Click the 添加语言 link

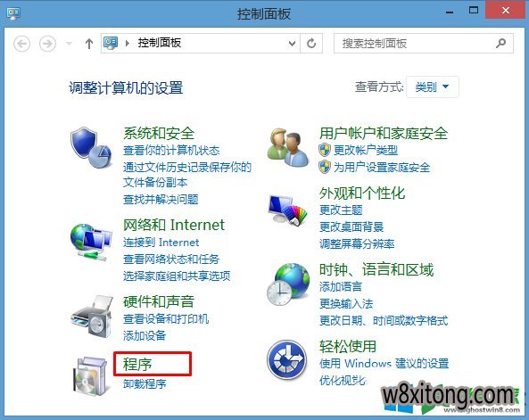(x=341, y=287)
